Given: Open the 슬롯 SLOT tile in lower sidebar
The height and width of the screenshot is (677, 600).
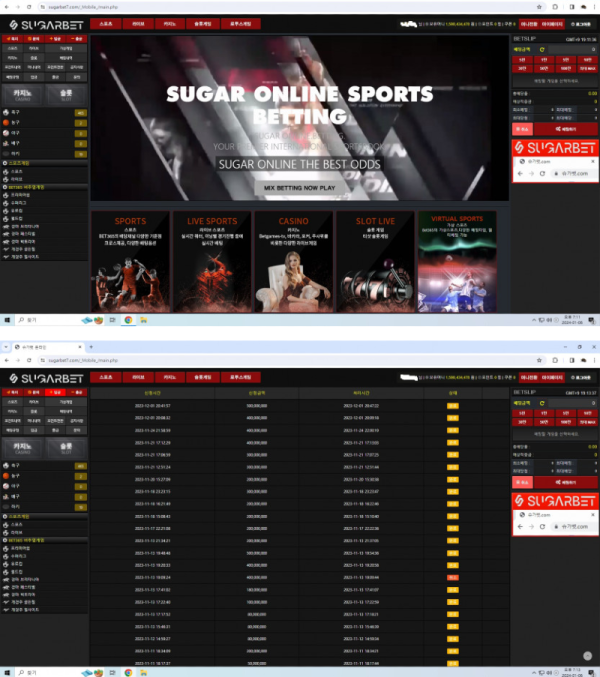Looking at the screenshot, I should pyautogui.click(x=66, y=448).
